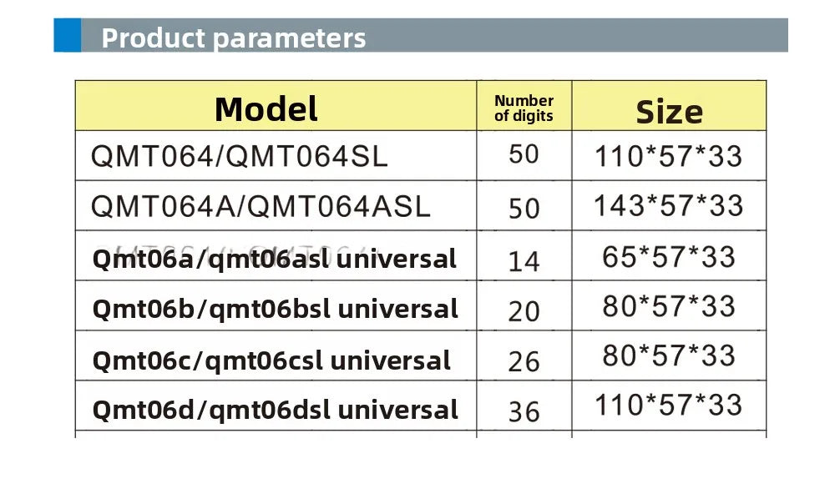Click the digit count 14 cell
The width and height of the screenshot is (835, 504).
click(524, 255)
